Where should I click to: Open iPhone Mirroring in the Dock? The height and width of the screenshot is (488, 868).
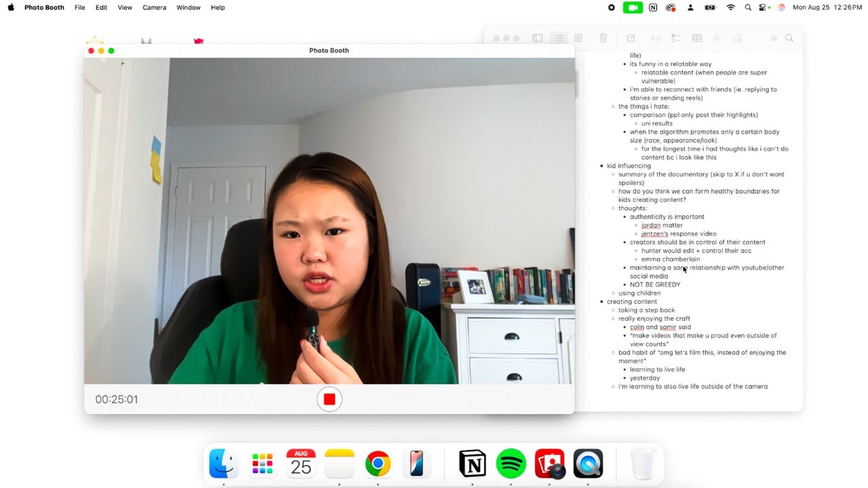click(x=416, y=464)
